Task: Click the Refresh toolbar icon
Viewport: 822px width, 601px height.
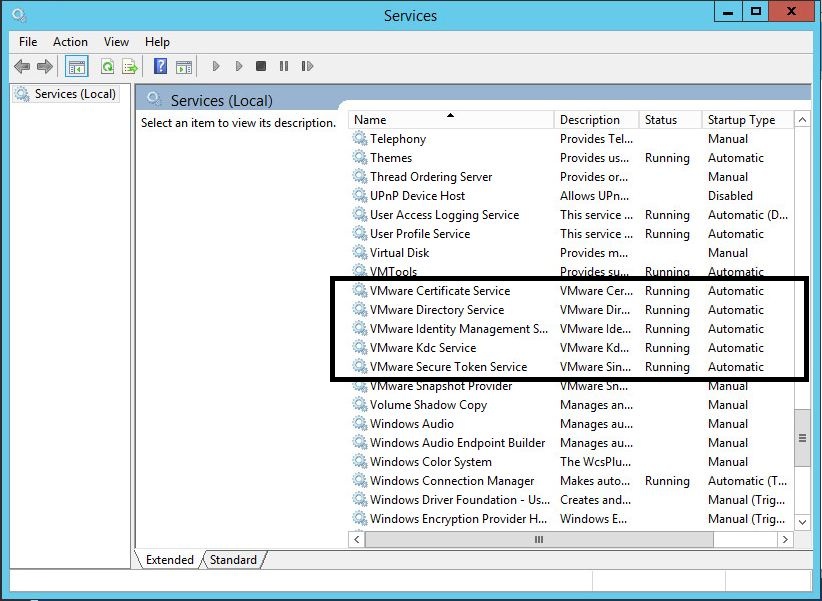Action: (x=107, y=67)
